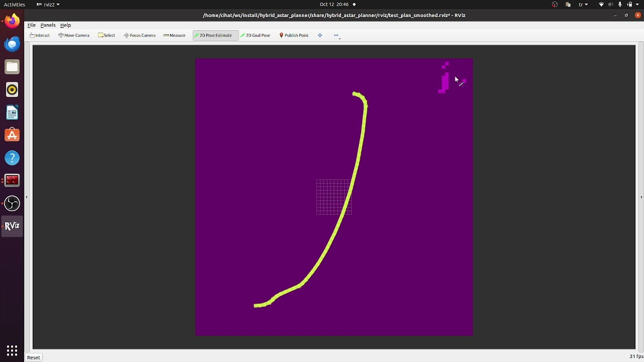Open the Panels menu
Screen dimensions: 644x362
[x=48, y=25]
